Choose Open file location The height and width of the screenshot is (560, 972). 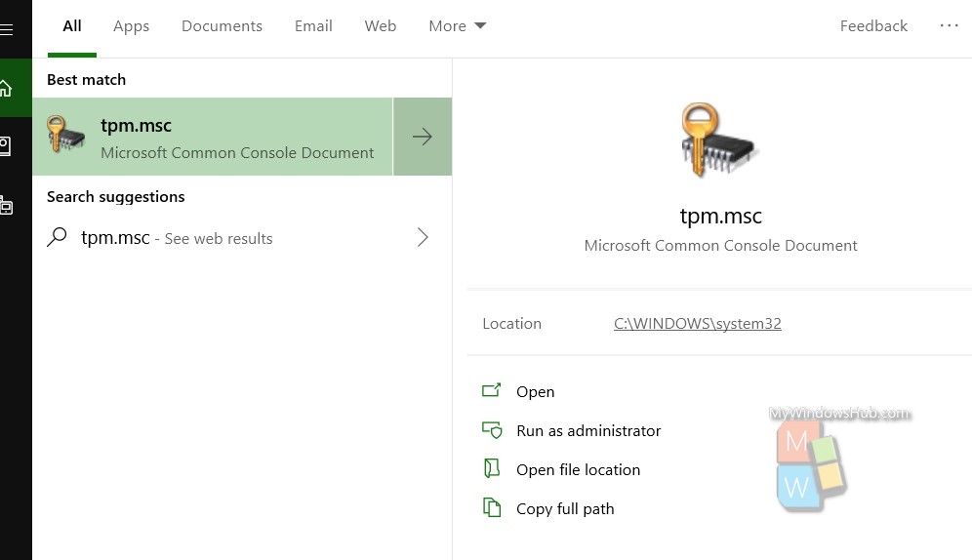578,469
